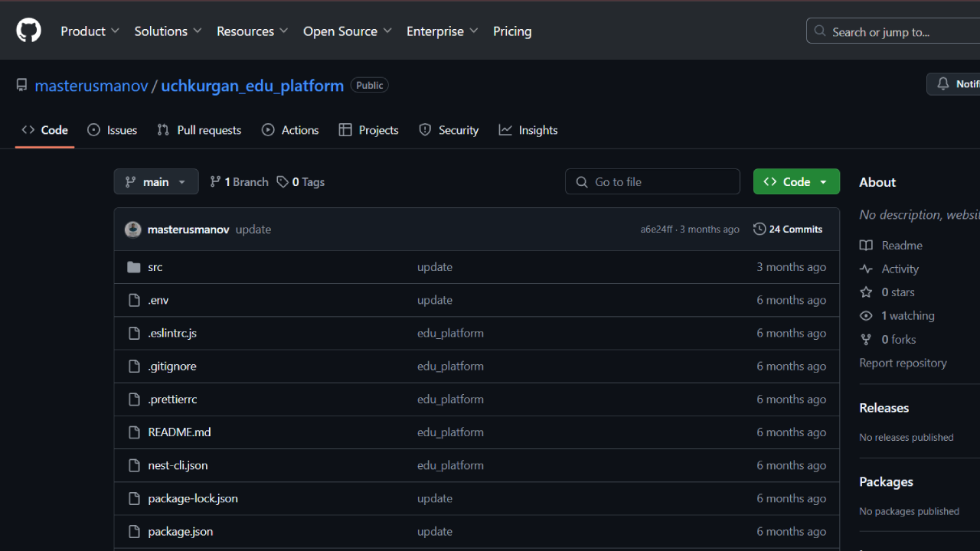The image size is (980, 551).
Task: Click the book icon beside Readme
Action: point(866,246)
